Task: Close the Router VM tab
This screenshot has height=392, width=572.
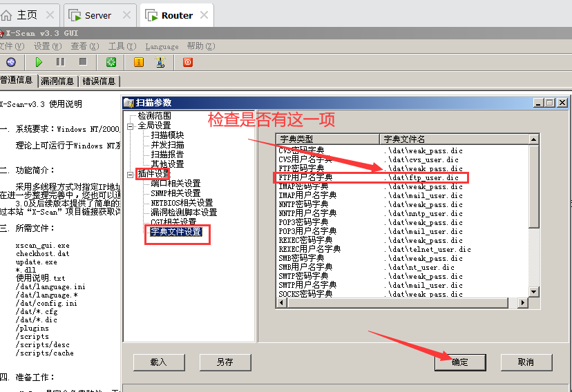Action: [204, 15]
